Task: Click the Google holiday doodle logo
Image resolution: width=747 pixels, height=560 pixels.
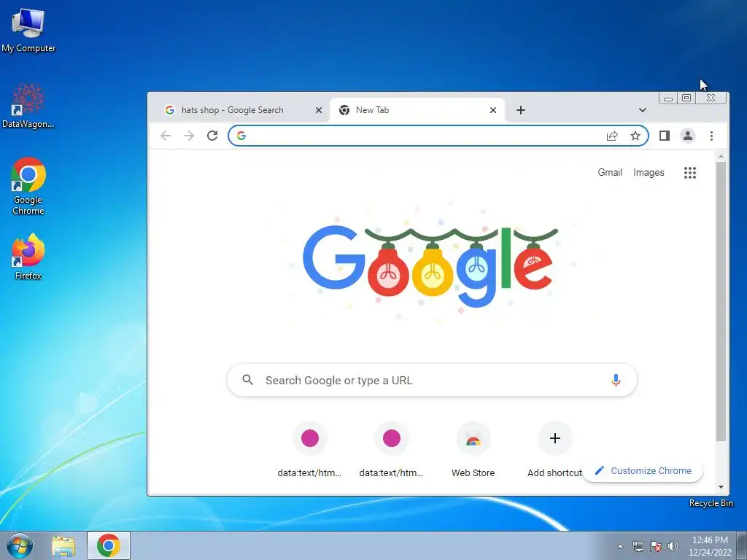Action: [x=430, y=265]
